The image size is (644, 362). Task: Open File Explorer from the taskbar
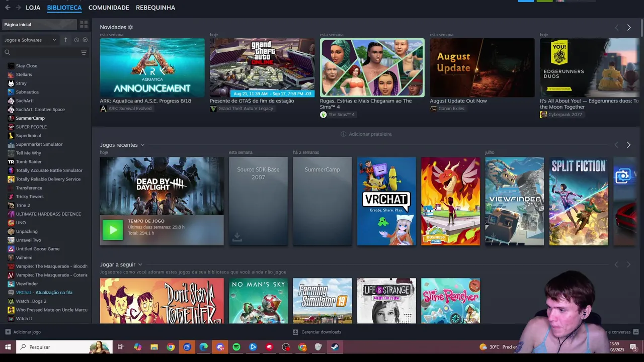tap(154, 347)
